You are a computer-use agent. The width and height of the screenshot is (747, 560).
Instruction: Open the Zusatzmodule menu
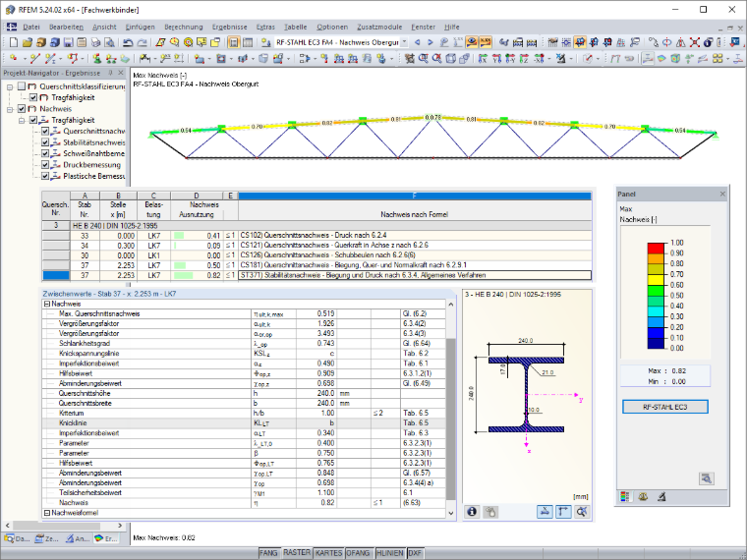379,28
